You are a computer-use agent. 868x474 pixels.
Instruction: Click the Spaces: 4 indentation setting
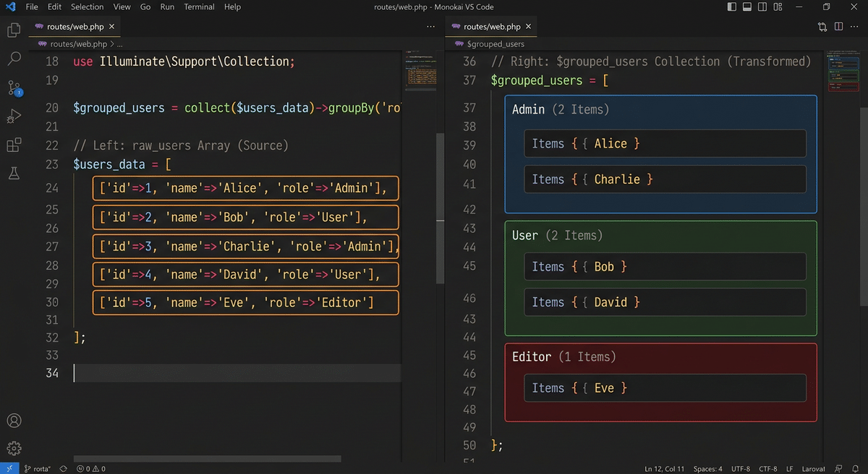[707, 468]
